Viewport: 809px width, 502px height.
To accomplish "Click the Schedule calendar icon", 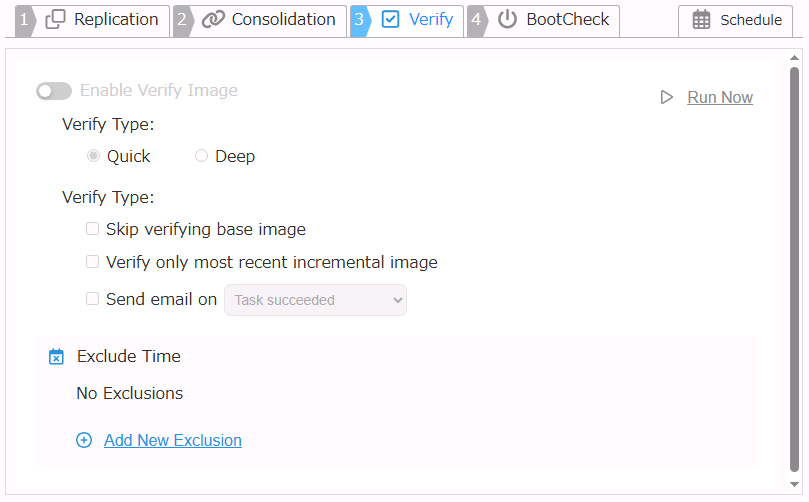I will coord(702,20).
